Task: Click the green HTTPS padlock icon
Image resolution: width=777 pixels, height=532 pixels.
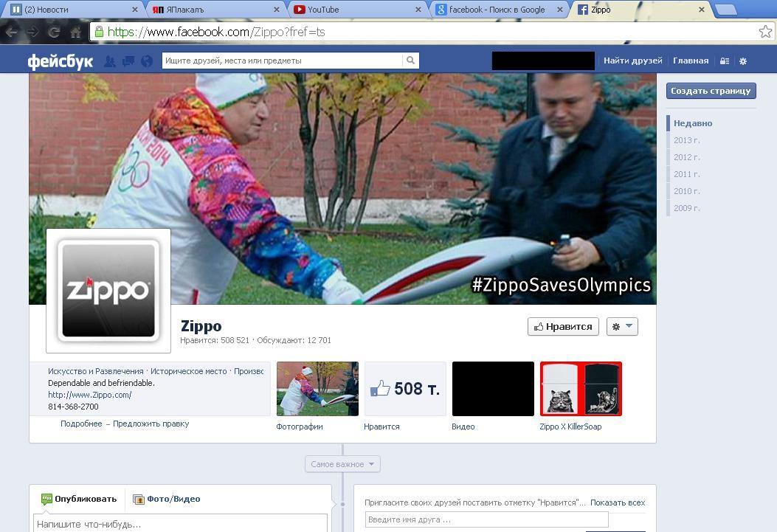Action: [x=99, y=32]
